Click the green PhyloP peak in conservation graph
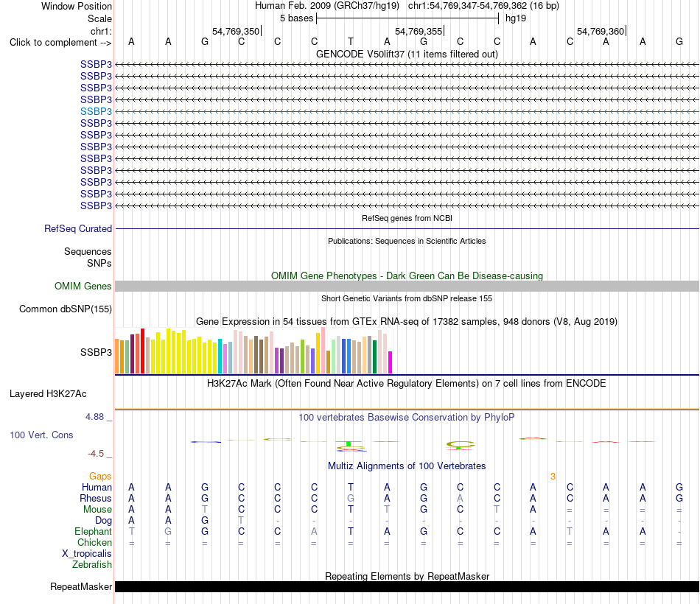700x604 pixels. 349,443
